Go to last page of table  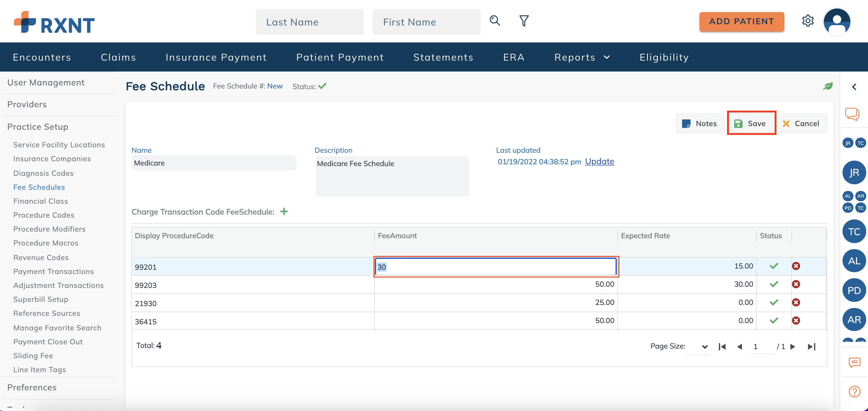coord(811,347)
